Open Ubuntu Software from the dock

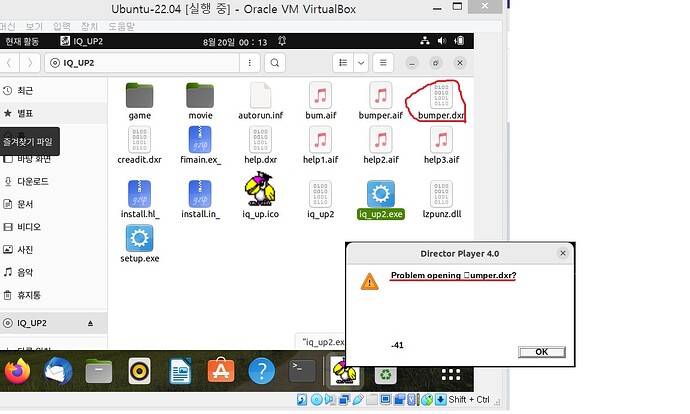(220, 371)
